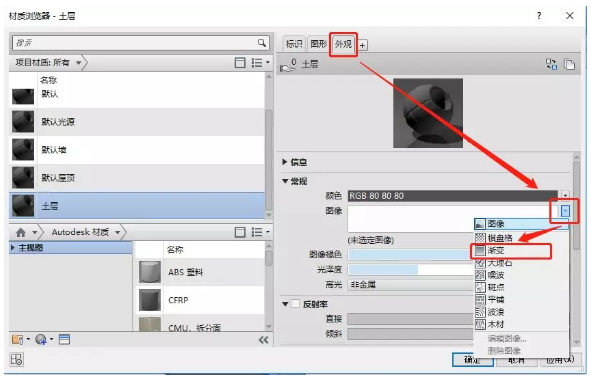This screenshot has width=591, height=381.
Task: Click the plus tab to add an asset
Action: [362, 45]
